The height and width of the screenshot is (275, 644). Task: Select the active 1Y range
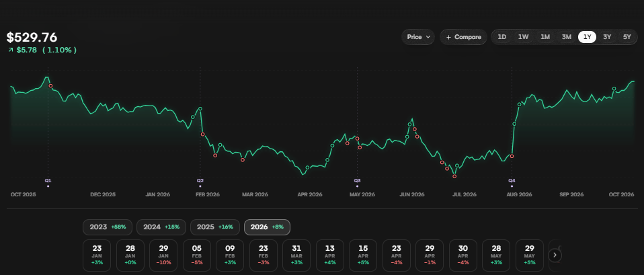pyautogui.click(x=587, y=37)
